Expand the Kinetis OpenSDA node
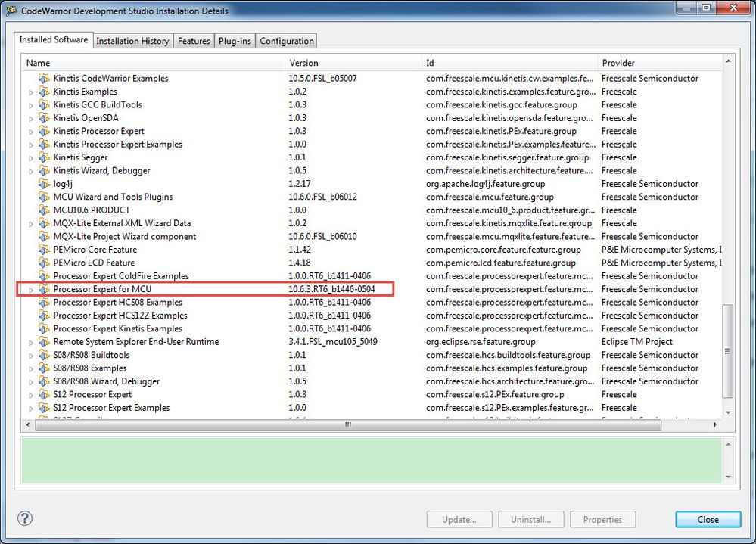This screenshot has height=544, width=756. [x=31, y=118]
